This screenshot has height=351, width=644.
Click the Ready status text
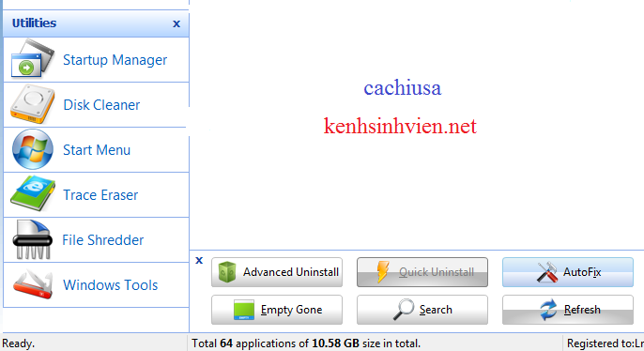18,343
